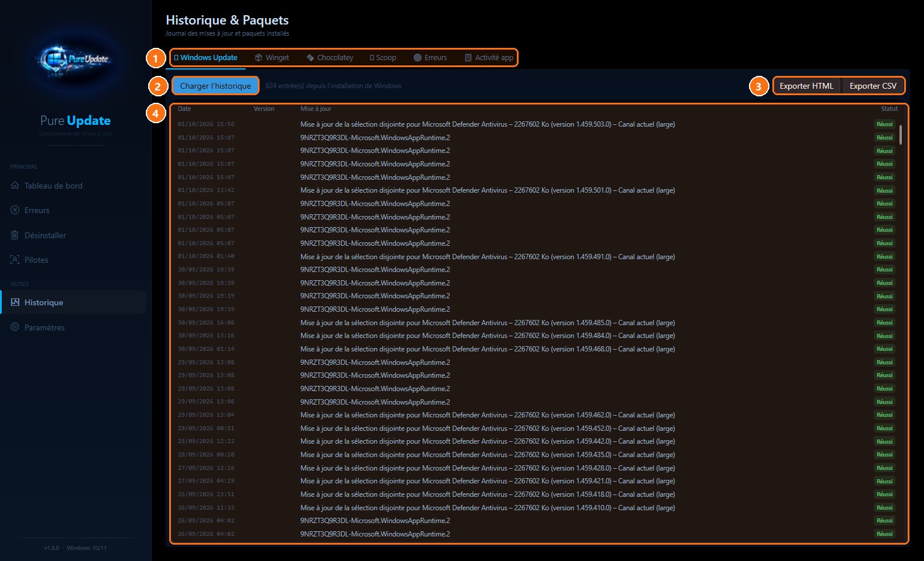
Task: Click the Pure Update logo image
Action: [75, 60]
